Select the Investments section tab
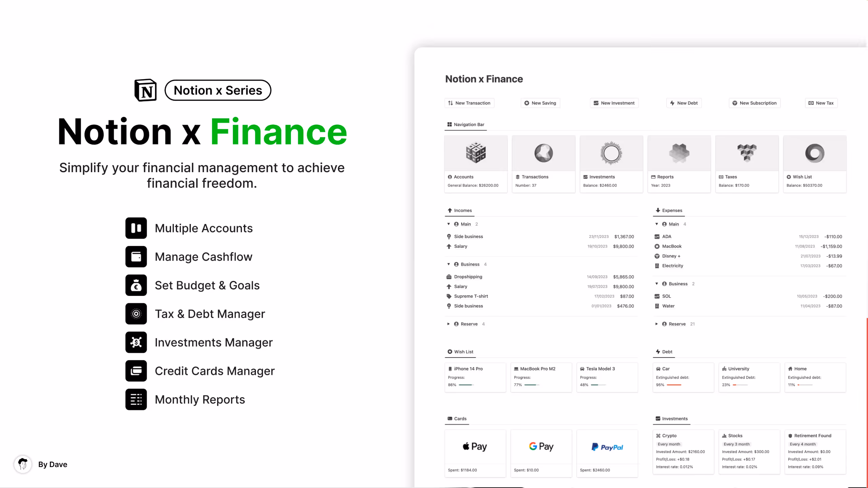The image size is (868, 488). (x=671, y=419)
